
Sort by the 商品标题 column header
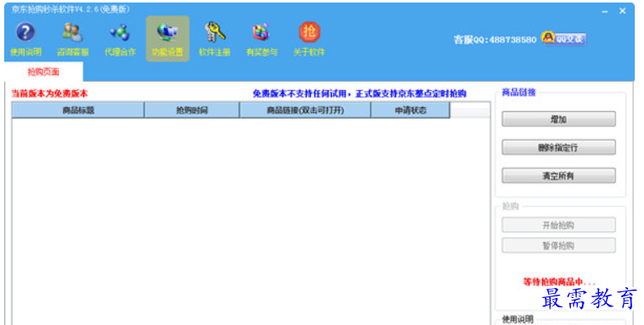[78, 110]
